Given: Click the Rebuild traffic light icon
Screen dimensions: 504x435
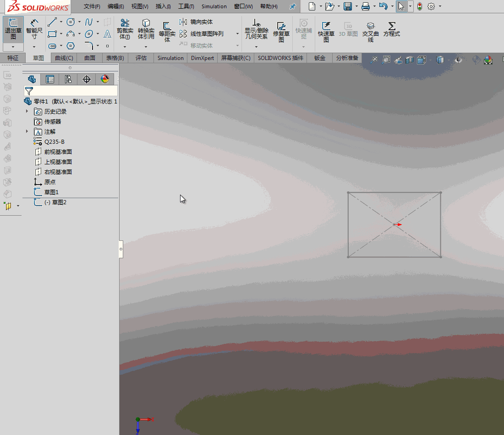Looking at the screenshot, I should (419, 6).
